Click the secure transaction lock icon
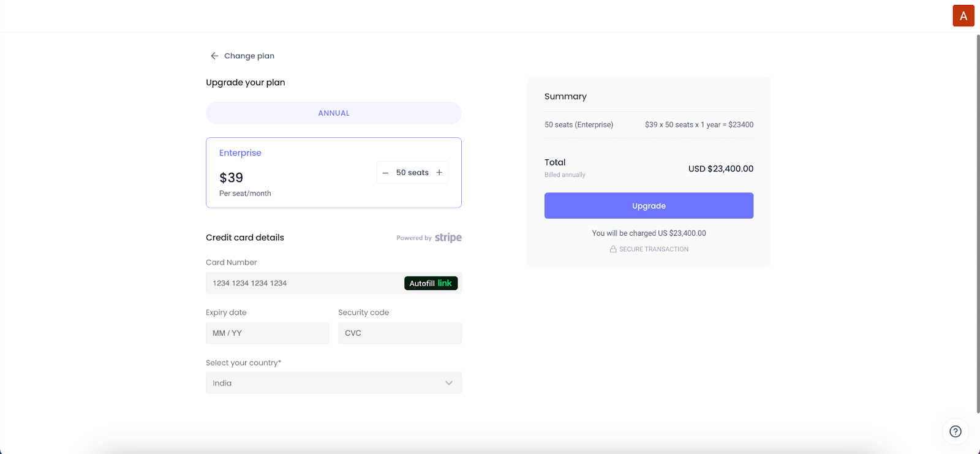Viewport: 980px width, 454px height. [612, 249]
